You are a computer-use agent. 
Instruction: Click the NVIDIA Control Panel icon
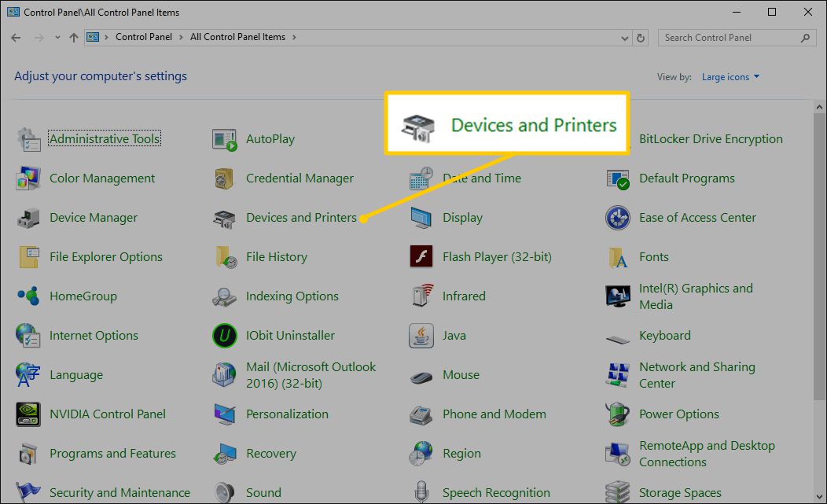28,414
